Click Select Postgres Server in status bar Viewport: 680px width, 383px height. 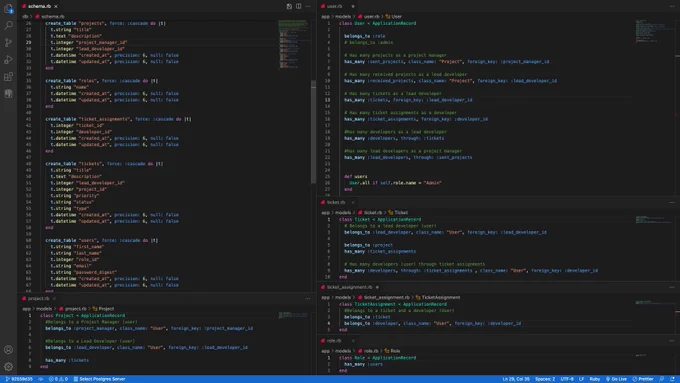click(99, 379)
